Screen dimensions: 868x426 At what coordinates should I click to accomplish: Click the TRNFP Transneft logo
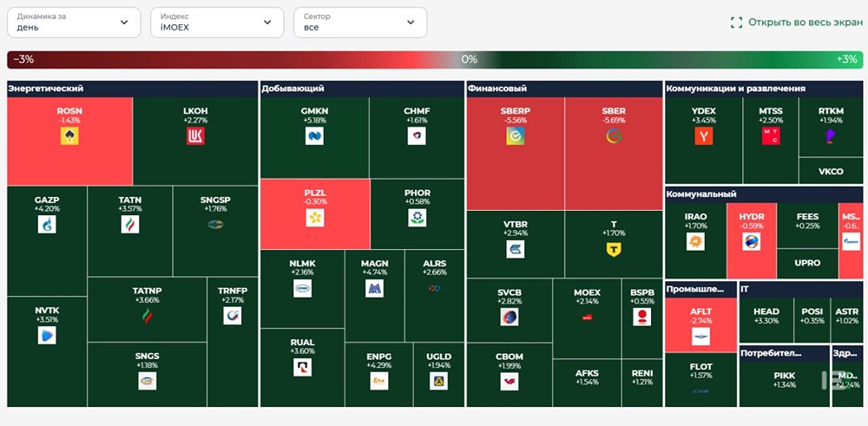point(233,315)
